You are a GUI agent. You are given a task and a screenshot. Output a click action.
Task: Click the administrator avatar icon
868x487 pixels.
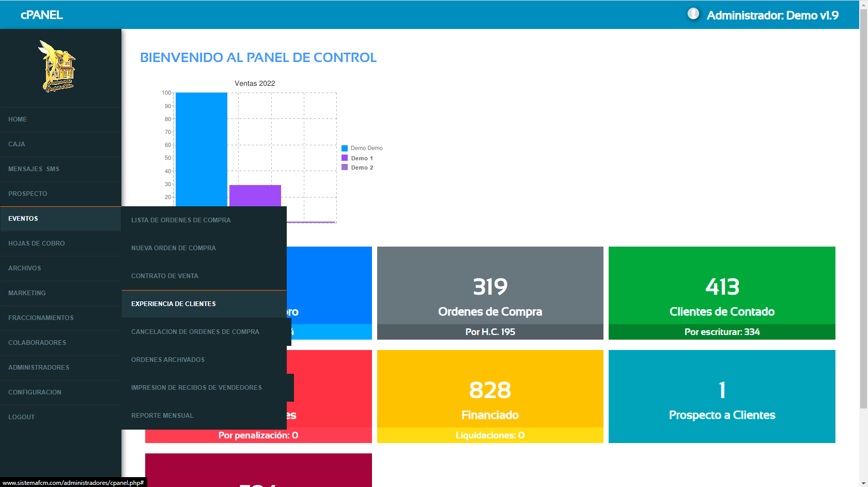pyautogui.click(x=693, y=14)
